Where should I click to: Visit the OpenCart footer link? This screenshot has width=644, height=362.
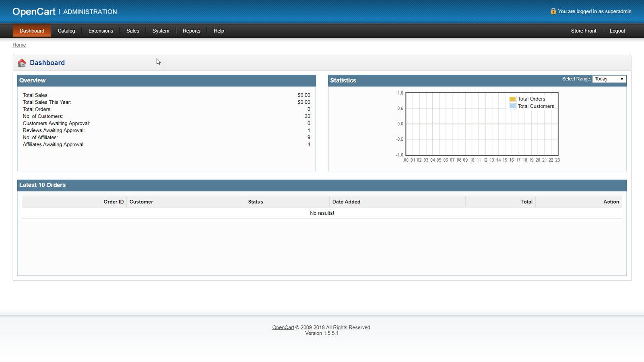283,327
